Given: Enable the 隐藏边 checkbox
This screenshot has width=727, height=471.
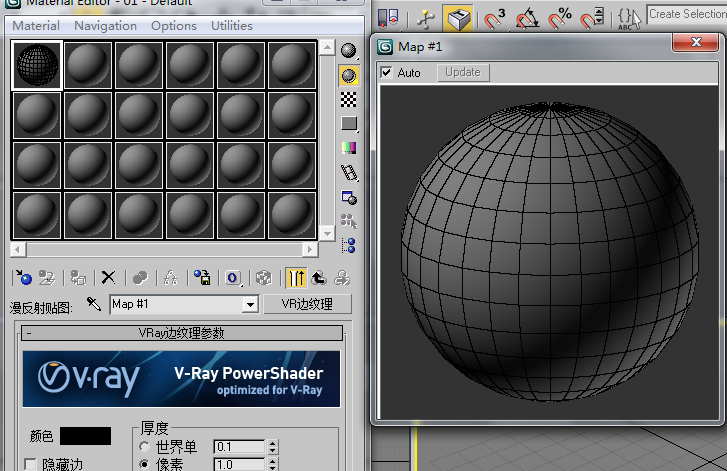Looking at the screenshot, I should (x=31, y=464).
